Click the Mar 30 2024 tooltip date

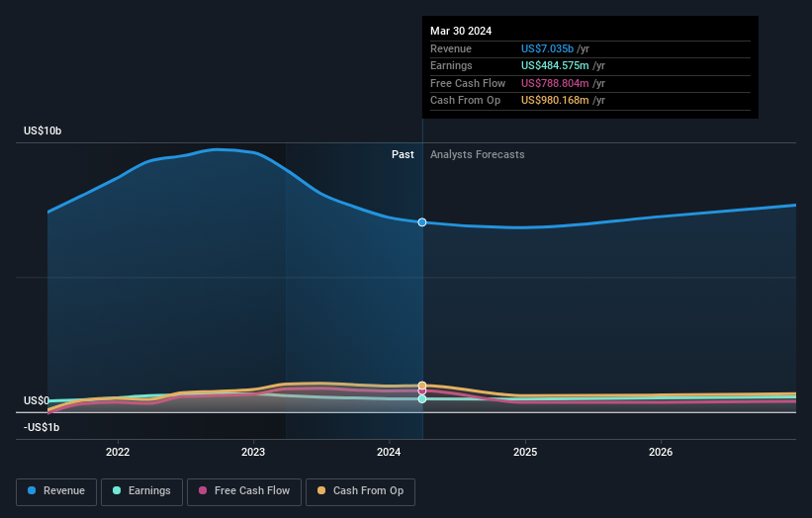(461, 31)
